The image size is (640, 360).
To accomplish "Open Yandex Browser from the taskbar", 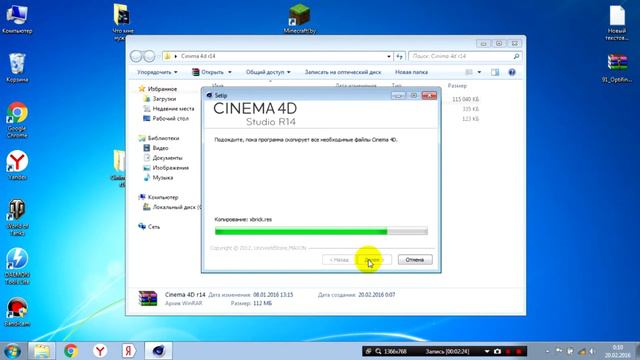I will [x=100, y=351].
